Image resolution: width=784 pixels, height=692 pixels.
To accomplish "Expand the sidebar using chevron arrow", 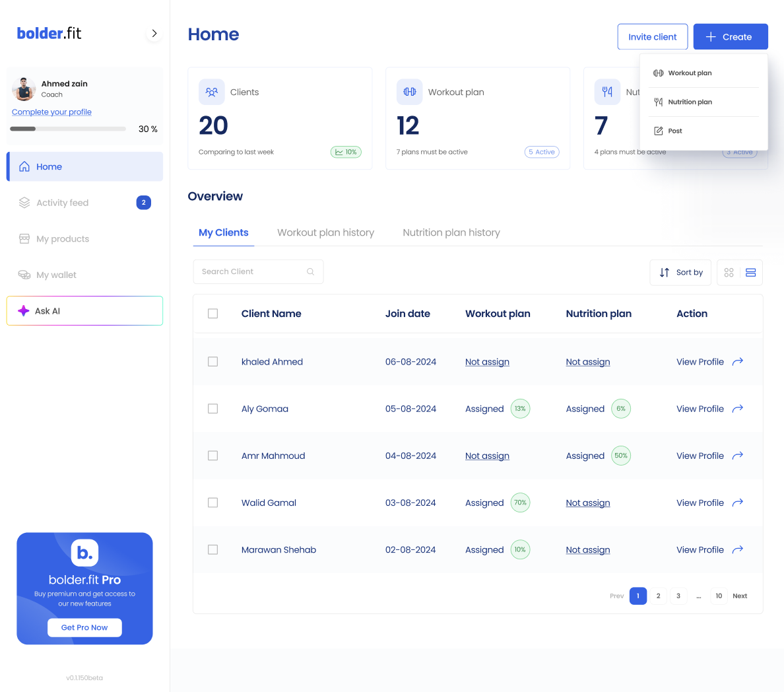I will click(154, 33).
